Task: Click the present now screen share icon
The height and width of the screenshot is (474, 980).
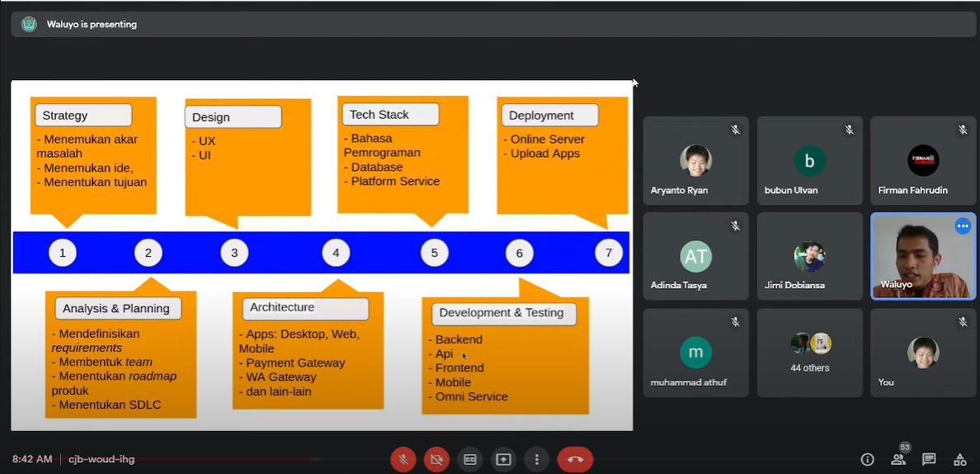Action: pos(503,459)
